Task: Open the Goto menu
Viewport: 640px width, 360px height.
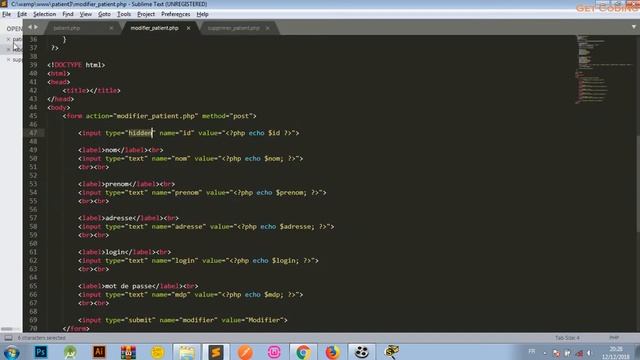Action: coord(104,14)
